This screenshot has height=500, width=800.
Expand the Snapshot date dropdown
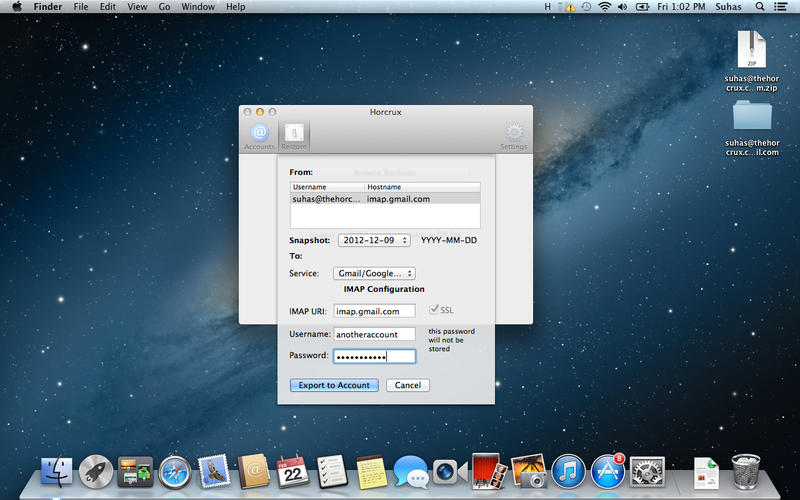click(x=374, y=240)
